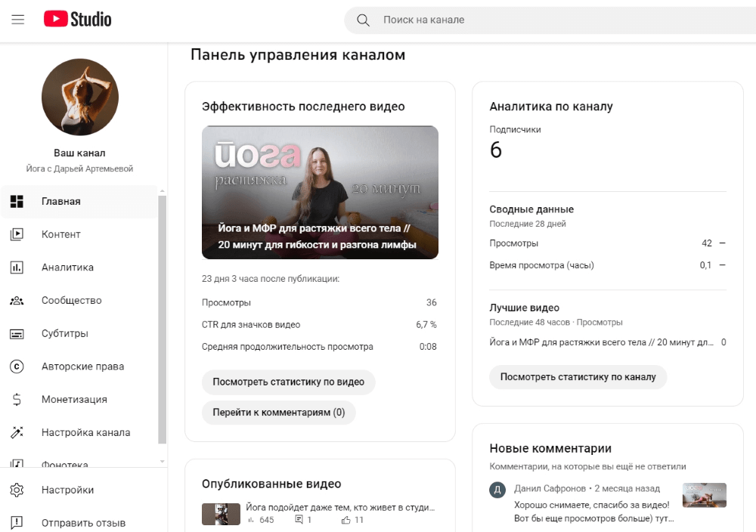This screenshot has height=532, width=756.
Task: Open the Фонотека menu item
Action: pos(79,462)
